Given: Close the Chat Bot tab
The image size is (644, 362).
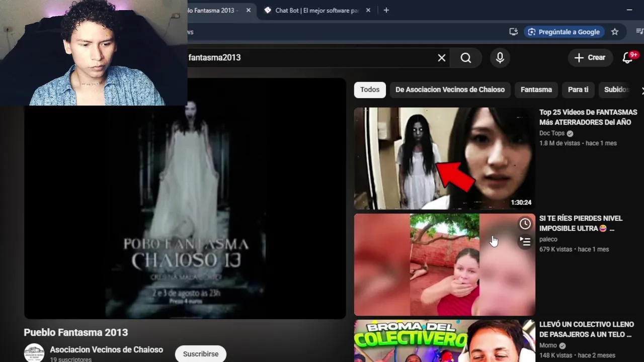Looking at the screenshot, I should pyautogui.click(x=368, y=10).
